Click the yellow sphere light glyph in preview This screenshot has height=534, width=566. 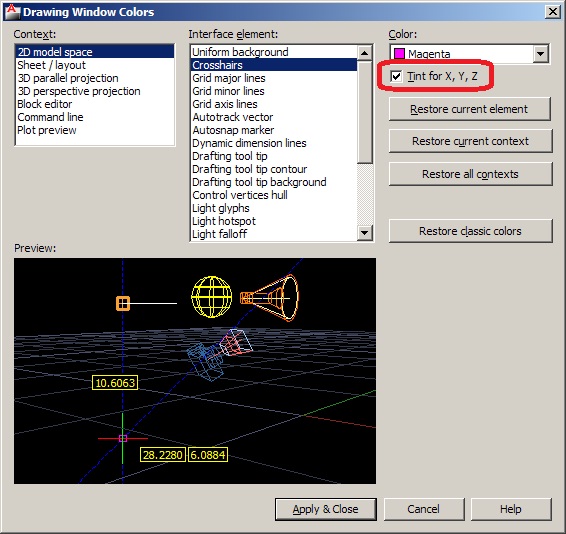[x=212, y=297]
